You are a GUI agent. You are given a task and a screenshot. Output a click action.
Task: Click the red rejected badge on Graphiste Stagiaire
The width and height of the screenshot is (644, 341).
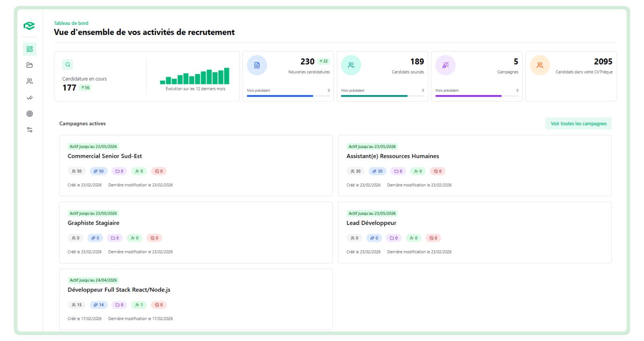coord(154,238)
